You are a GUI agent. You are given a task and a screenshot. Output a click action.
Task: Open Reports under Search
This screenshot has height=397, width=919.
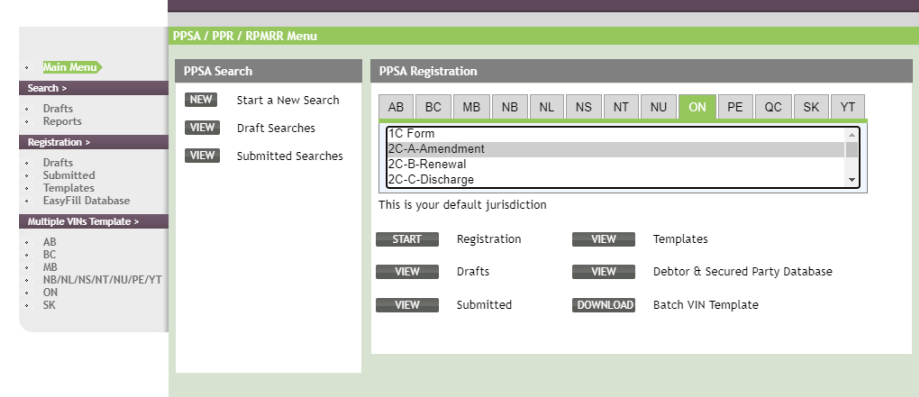pos(62,121)
